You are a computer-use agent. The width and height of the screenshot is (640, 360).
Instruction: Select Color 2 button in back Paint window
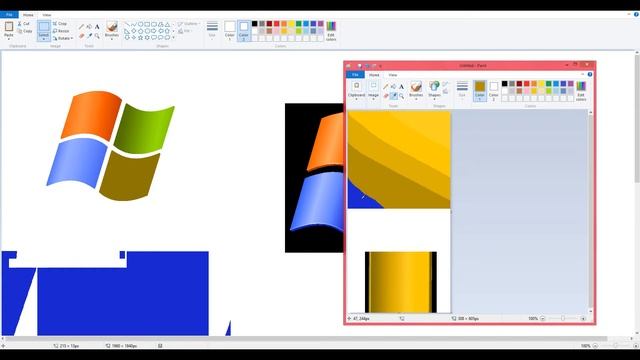pyautogui.click(x=244, y=31)
